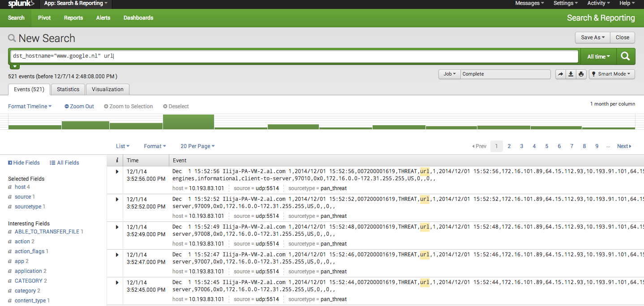644x306 pixels.
Task: Click Save As to save the search
Action: [592, 37]
